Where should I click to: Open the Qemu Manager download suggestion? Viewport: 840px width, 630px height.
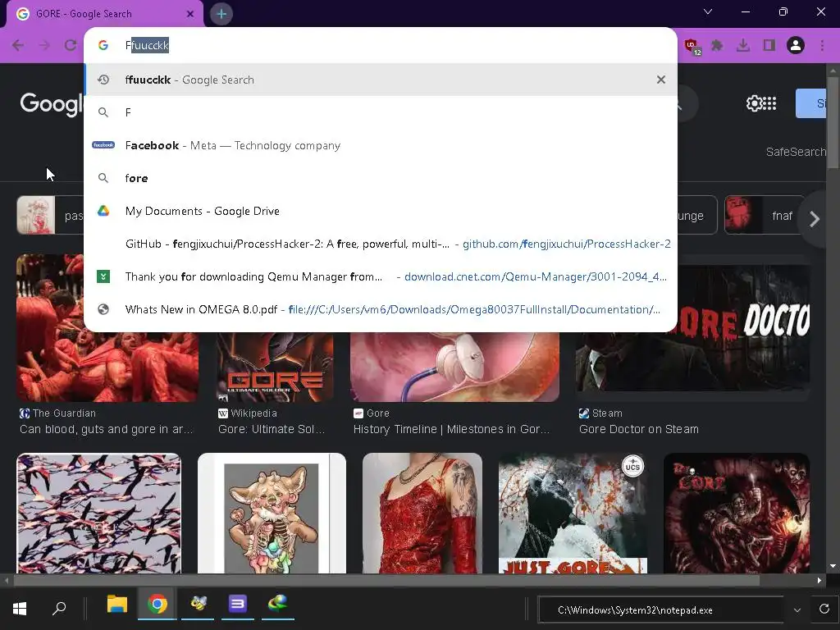(x=381, y=276)
